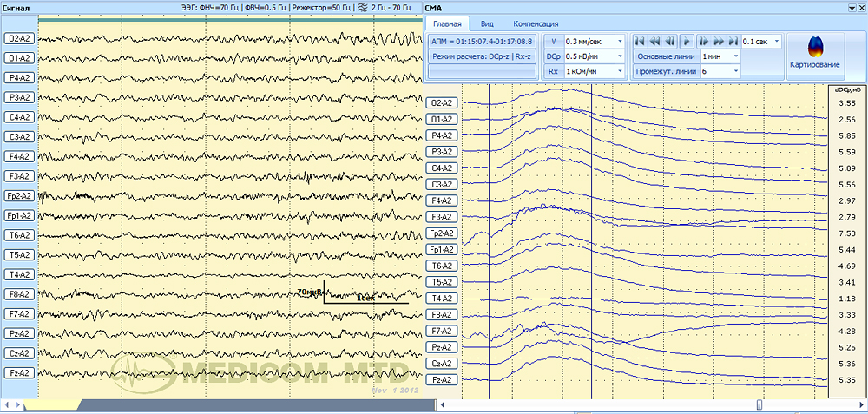Select the Cz-A2 channel in СМА panel
The image size is (868, 414).
[443, 364]
